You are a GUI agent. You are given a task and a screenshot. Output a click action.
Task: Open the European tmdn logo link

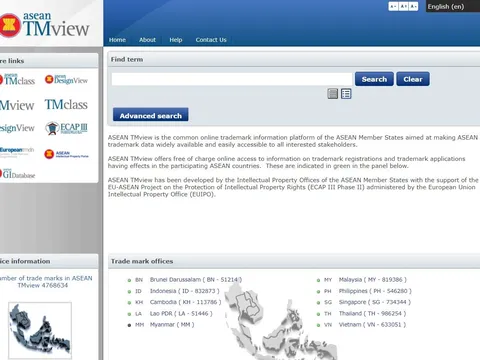click(x=17, y=152)
